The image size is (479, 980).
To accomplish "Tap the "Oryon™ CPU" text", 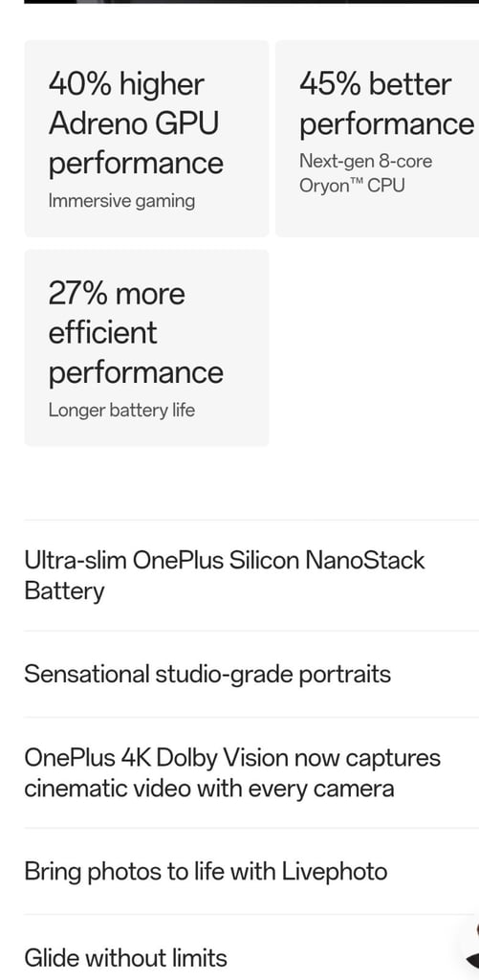I will coord(352,186).
